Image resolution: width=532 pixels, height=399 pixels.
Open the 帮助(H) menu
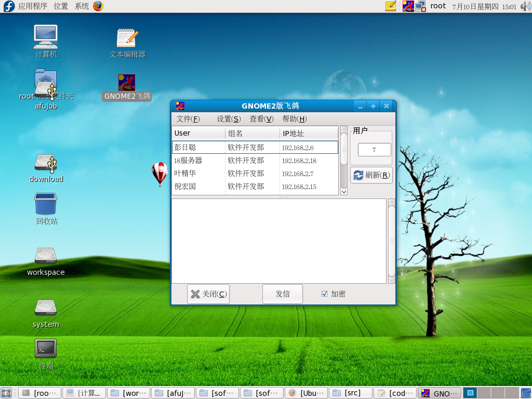295,119
